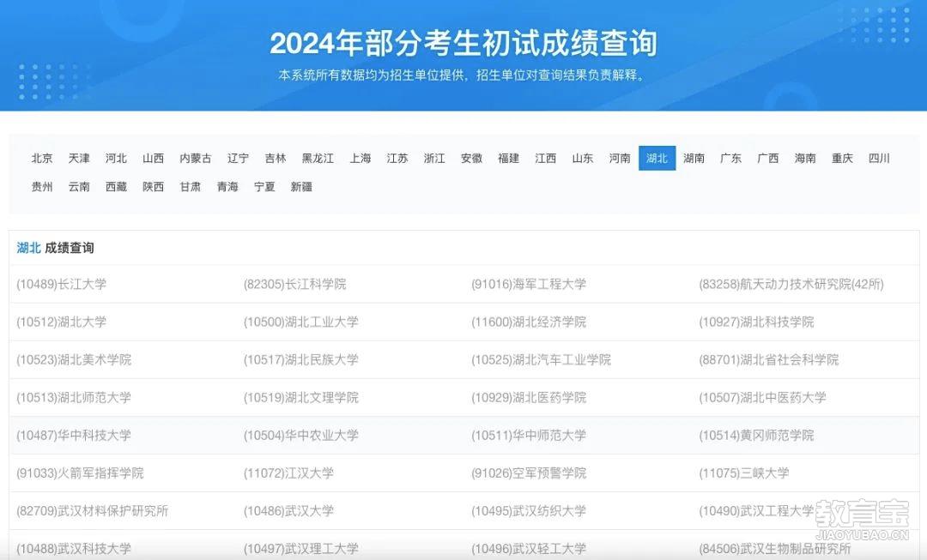The width and height of the screenshot is (927, 560).
Task: Switch to the 山东 province tab
Action: [x=583, y=159]
